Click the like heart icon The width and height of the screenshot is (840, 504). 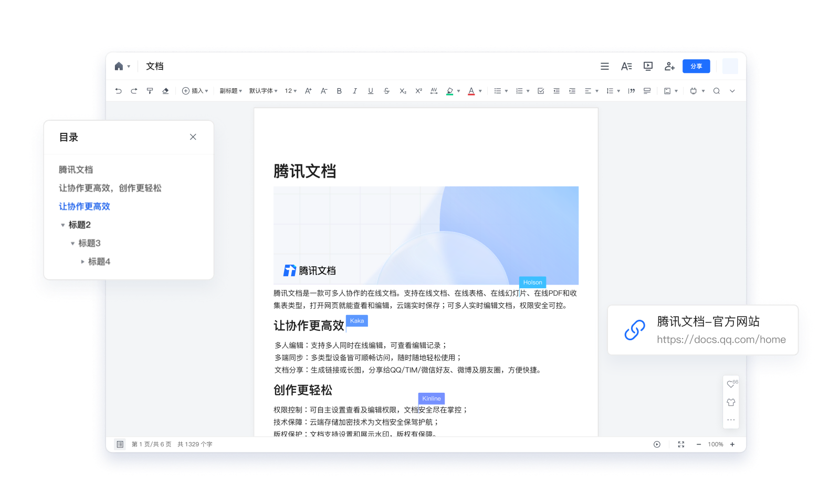(x=731, y=384)
